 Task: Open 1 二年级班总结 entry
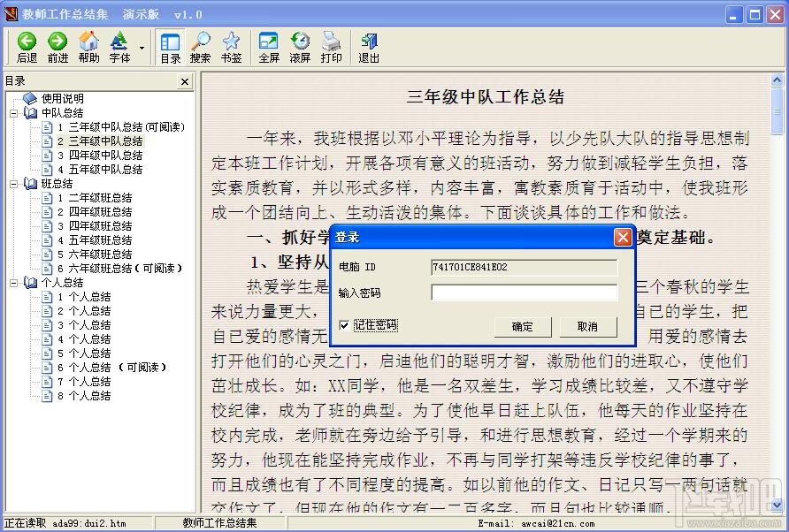95,198
